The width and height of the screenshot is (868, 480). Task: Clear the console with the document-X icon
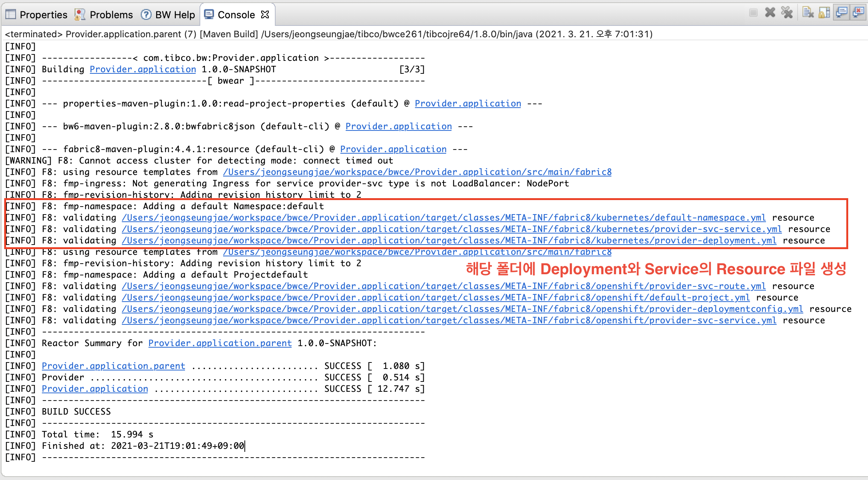tap(807, 13)
